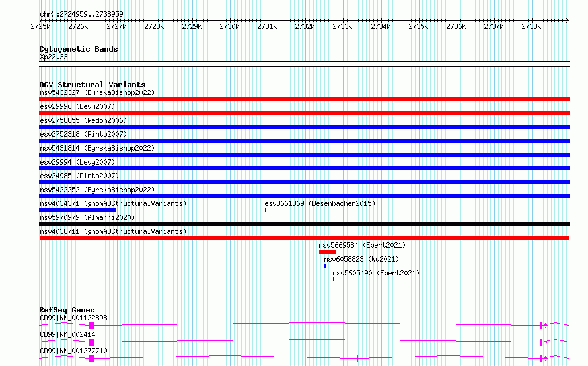Click the RefSeq Genes track heading
The width and height of the screenshot is (588, 366).
pyautogui.click(x=67, y=310)
